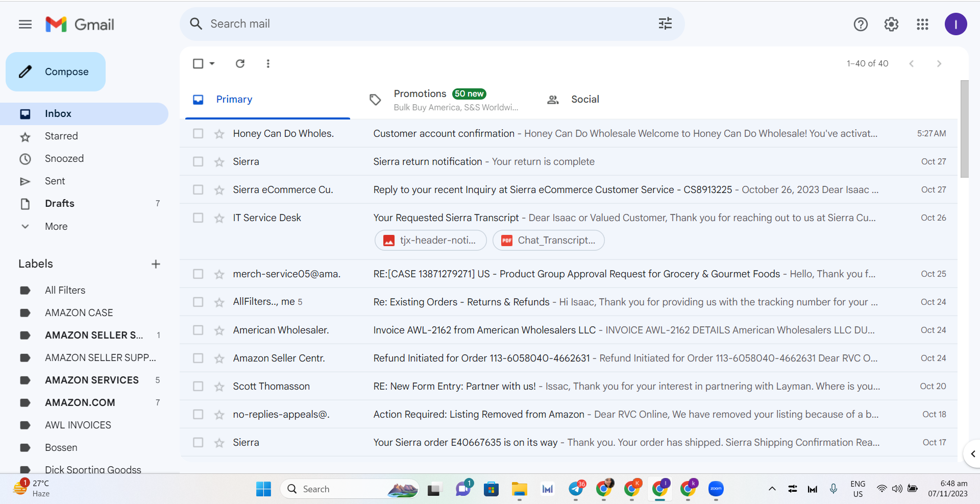This screenshot has width=980, height=504.
Task: Star the Amazon Seller Central refund email
Action: (x=219, y=358)
